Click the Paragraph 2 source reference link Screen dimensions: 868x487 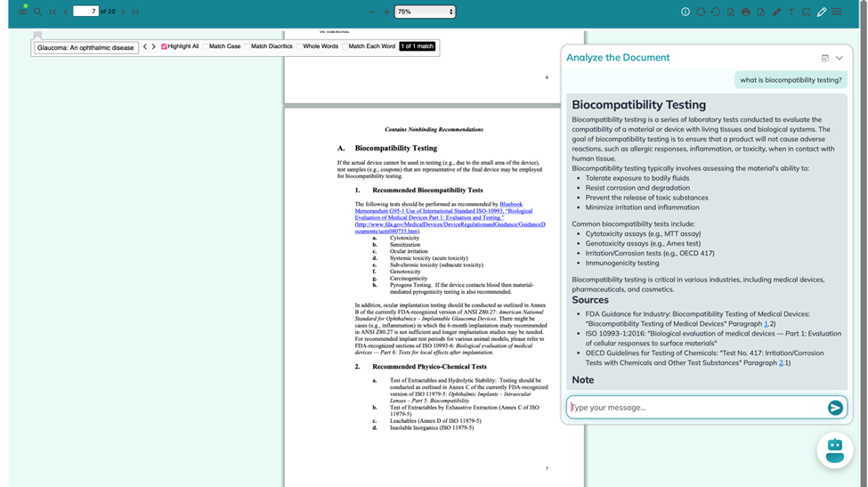[781, 363]
